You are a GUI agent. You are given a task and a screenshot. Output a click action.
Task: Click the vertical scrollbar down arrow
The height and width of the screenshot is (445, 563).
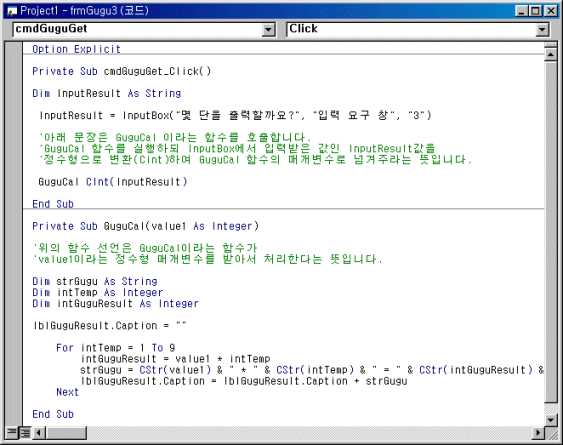coord(550,419)
